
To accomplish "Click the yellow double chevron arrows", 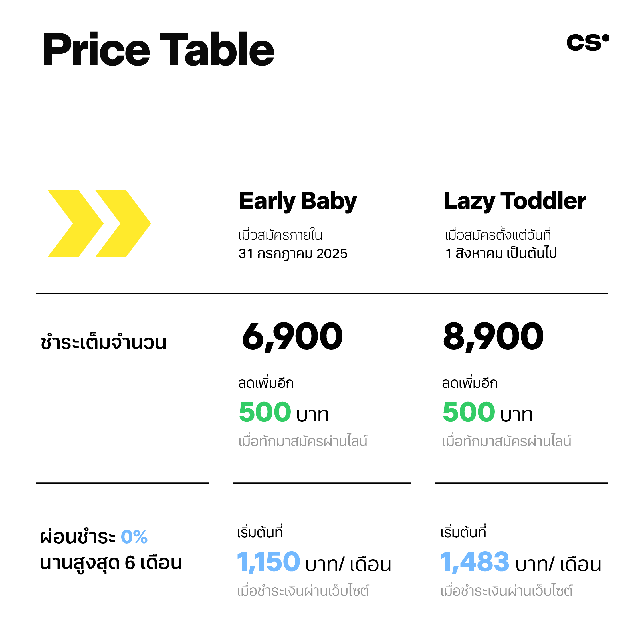I will pos(99,223).
